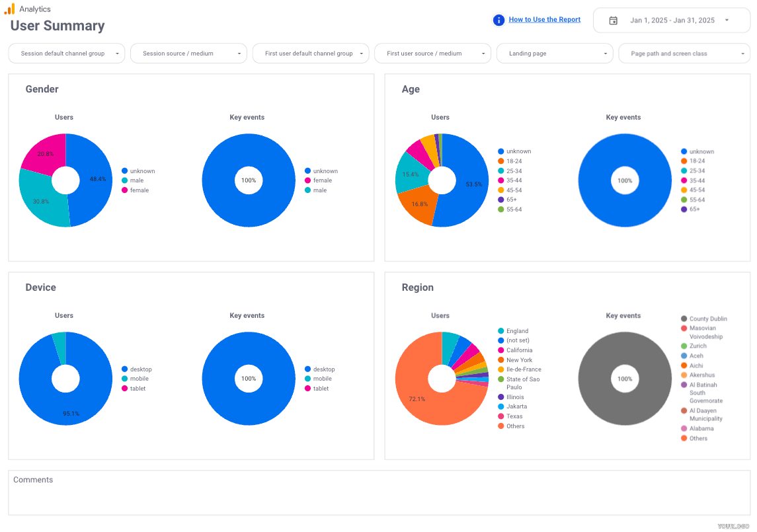Click the County Dublin legend dot

point(684,319)
